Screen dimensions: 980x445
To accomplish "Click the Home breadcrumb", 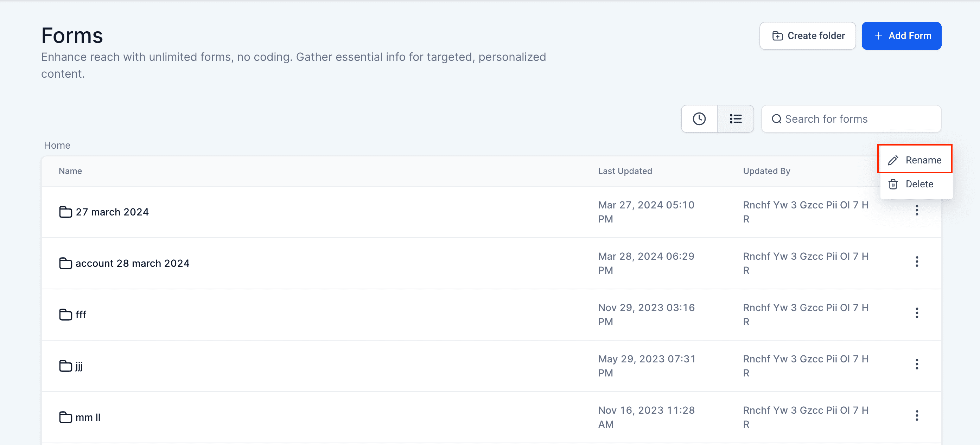I will click(x=57, y=145).
